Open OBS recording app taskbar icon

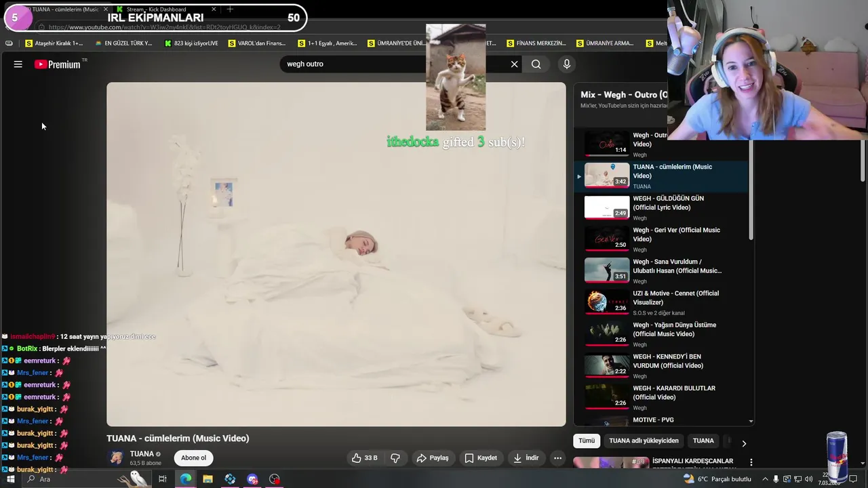coord(275,479)
